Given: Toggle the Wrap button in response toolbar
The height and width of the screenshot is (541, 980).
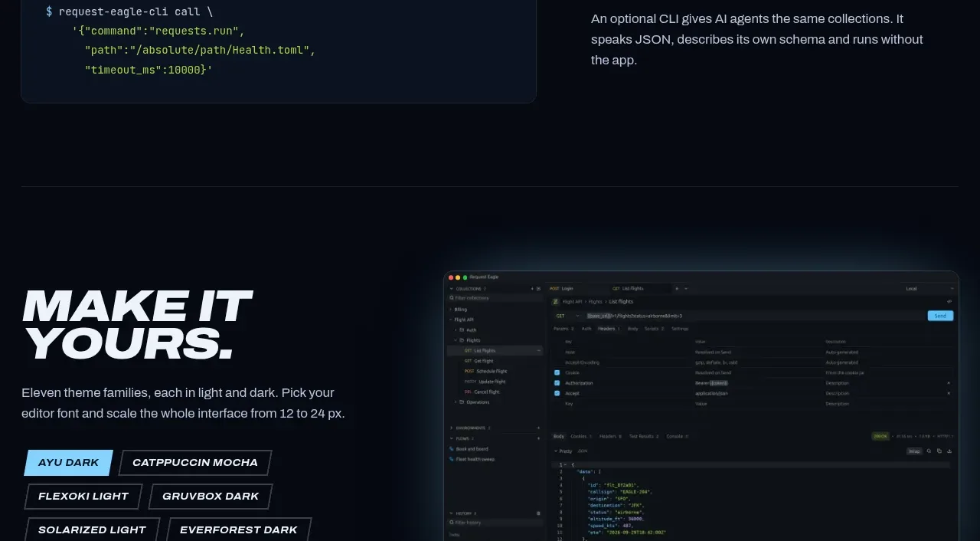Looking at the screenshot, I should (x=914, y=451).
